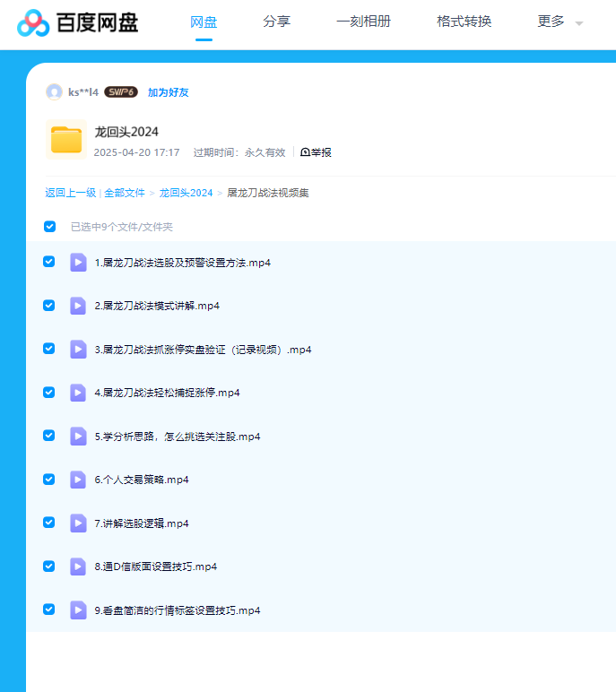
Task: Click video icon for 9.看盘简洁的行情标签设置技巧.mp4
Action: 78,610
